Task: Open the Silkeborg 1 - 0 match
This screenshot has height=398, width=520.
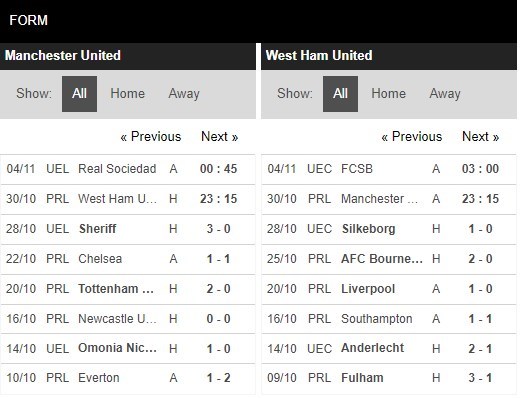Action: [389, 229]
